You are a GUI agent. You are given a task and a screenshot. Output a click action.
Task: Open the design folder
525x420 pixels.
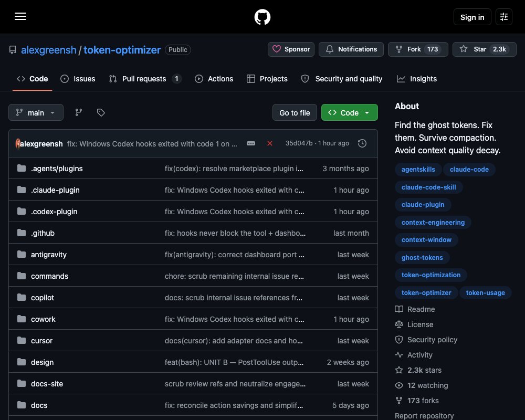pos(42,362)
